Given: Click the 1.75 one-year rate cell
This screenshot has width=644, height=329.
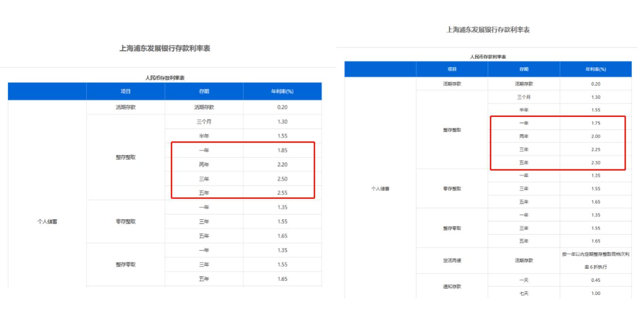Looking at the screenshot, I should 595,123.
